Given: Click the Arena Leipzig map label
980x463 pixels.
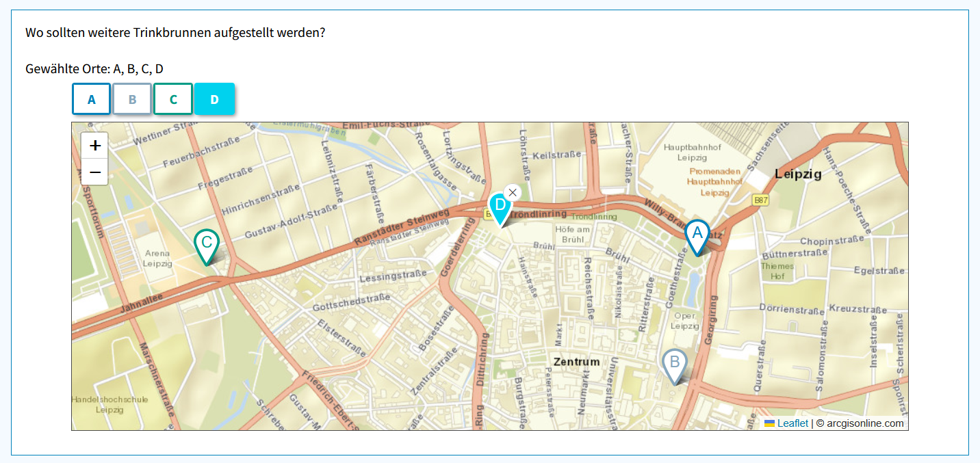Looking at the screenshot, I should 157,258.
